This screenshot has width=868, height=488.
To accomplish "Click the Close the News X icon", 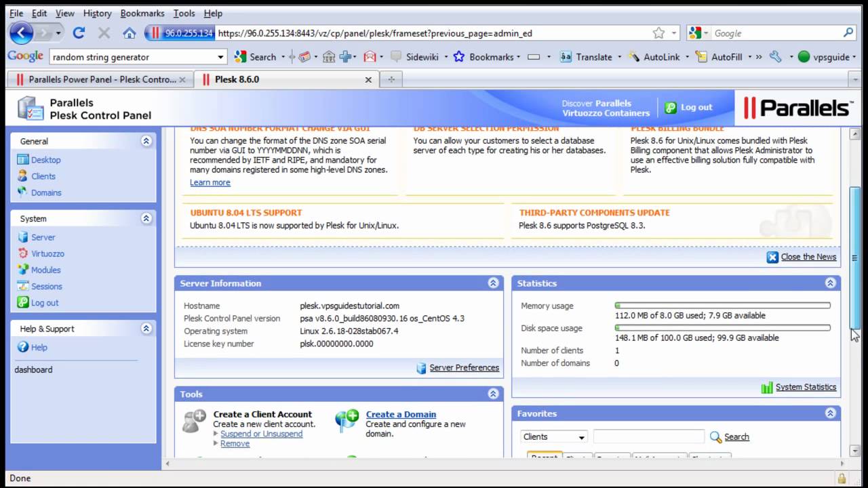I will click(772, 257).
